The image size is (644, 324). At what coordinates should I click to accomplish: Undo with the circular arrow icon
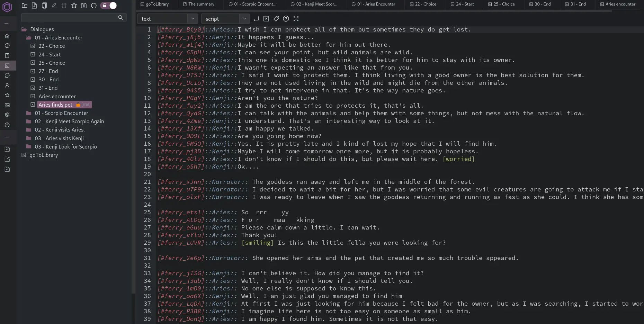pyautogui.click(x=94, y=6)
